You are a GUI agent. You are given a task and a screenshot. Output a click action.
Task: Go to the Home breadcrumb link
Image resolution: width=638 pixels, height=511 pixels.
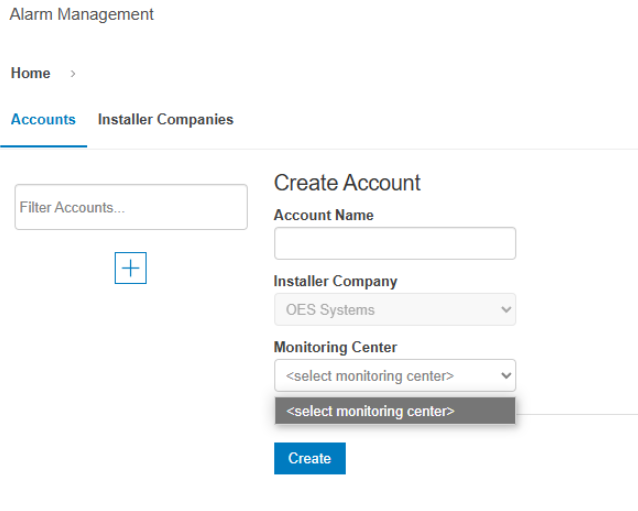30,73
